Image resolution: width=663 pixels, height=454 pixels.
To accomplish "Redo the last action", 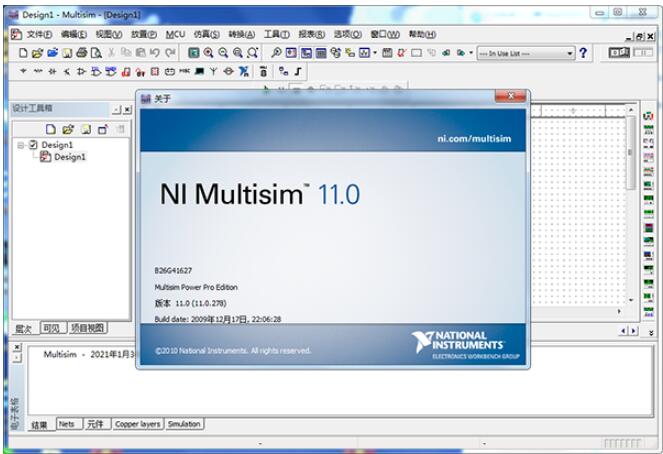I will pos(170,53).
